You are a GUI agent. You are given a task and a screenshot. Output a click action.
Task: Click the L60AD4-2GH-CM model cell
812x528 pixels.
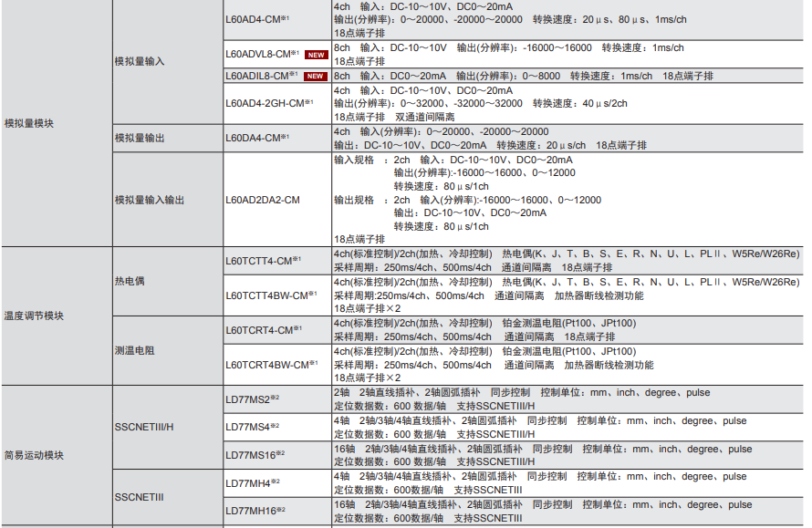tap(277, 103)
